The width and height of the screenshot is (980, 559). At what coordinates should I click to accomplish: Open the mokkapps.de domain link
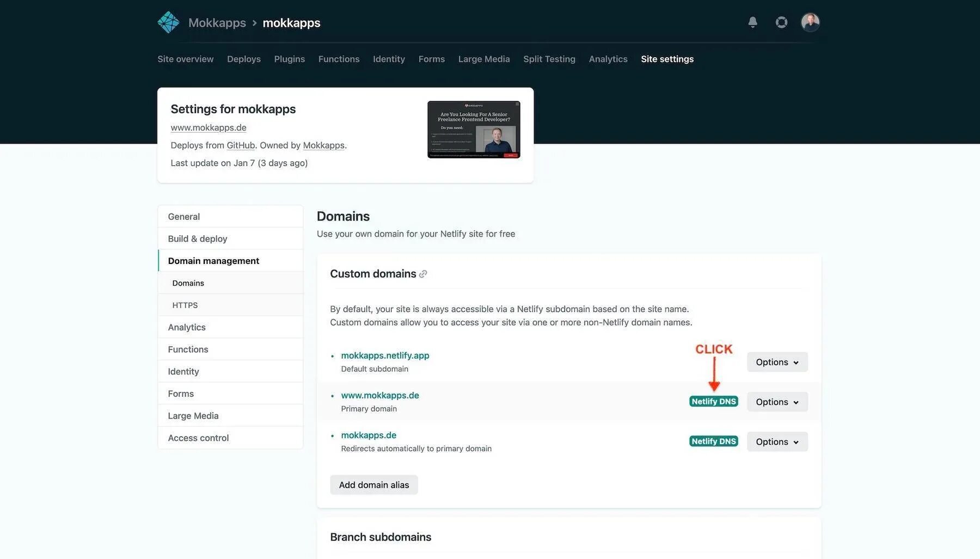369,435
